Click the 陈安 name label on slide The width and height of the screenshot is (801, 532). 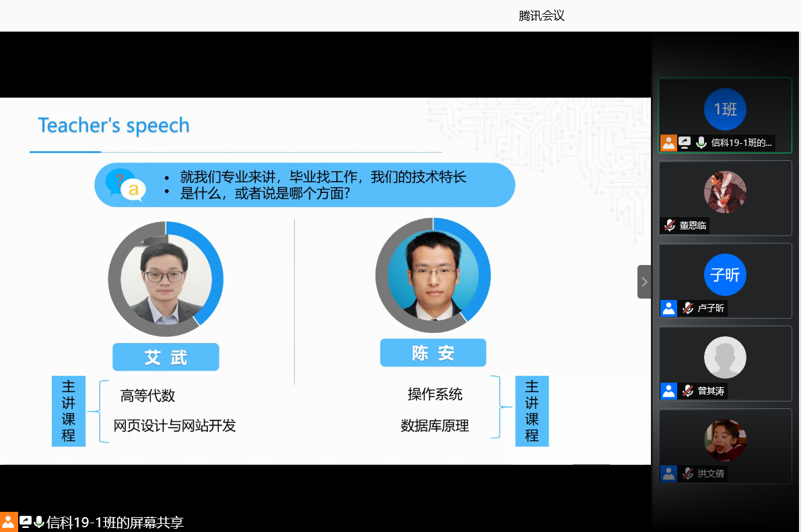[433, 353]
